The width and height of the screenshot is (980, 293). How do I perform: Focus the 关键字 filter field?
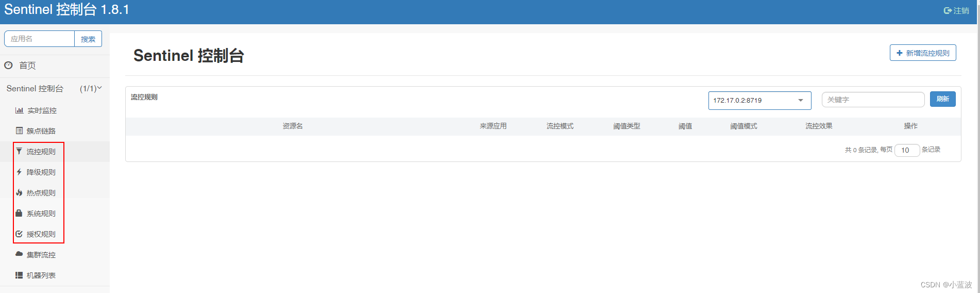pyautogui.click(x=873, y=100)
